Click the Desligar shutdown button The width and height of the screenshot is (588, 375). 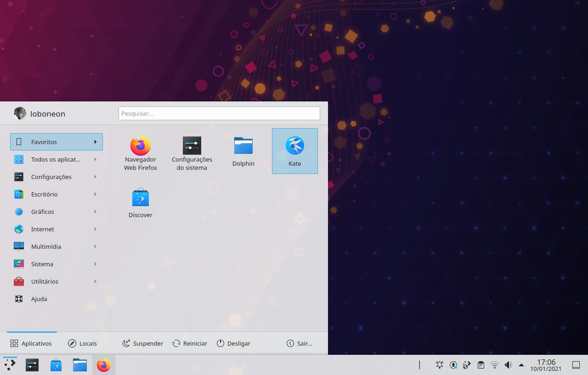(x=233, y=343)
